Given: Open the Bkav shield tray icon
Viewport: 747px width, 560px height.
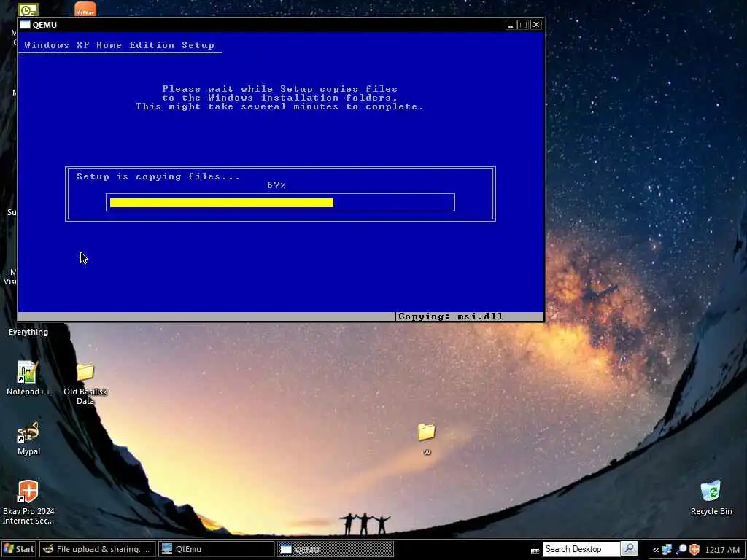Looking at the screenshot, I should click(694, 550).
